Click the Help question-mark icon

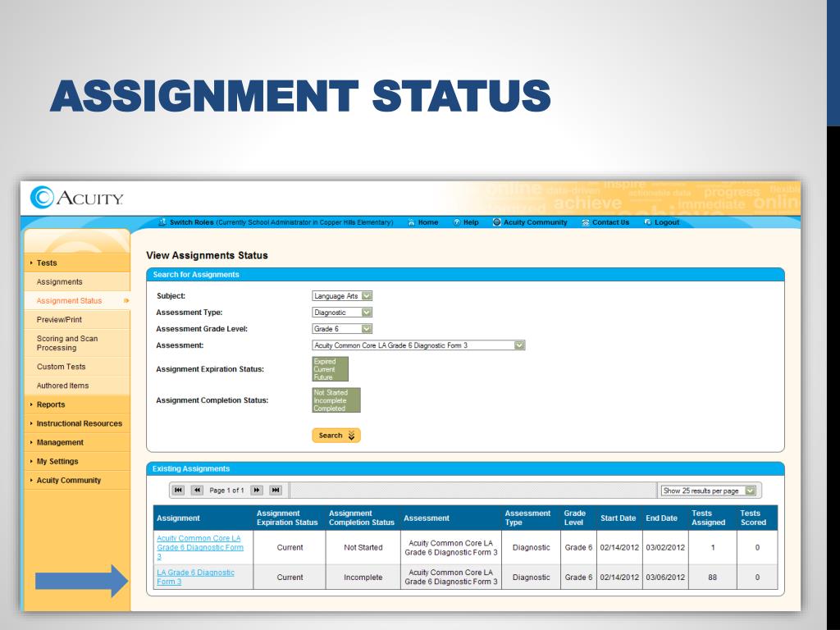coord(456,222)
